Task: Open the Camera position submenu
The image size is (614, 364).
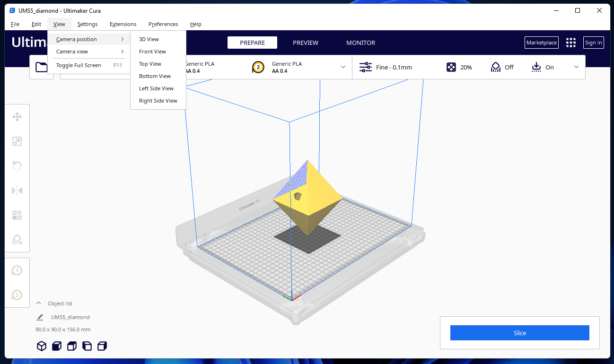Action: [89, 39]
